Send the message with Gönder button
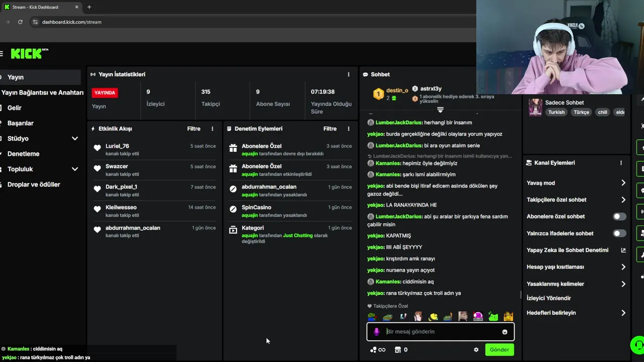This screenshot has height=362, width=644. point(500,350)
